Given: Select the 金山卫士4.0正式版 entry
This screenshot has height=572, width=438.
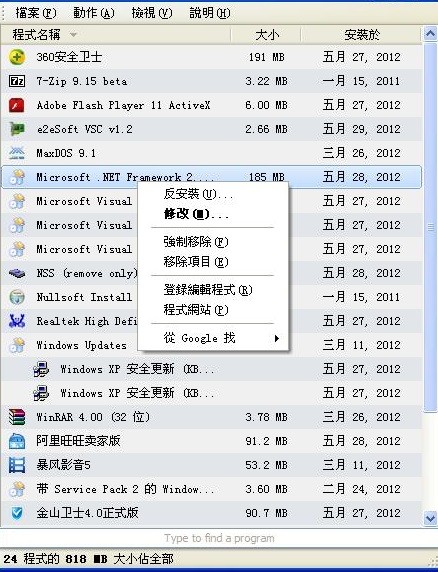Looking at the screenshot, I should click(87, 513).
